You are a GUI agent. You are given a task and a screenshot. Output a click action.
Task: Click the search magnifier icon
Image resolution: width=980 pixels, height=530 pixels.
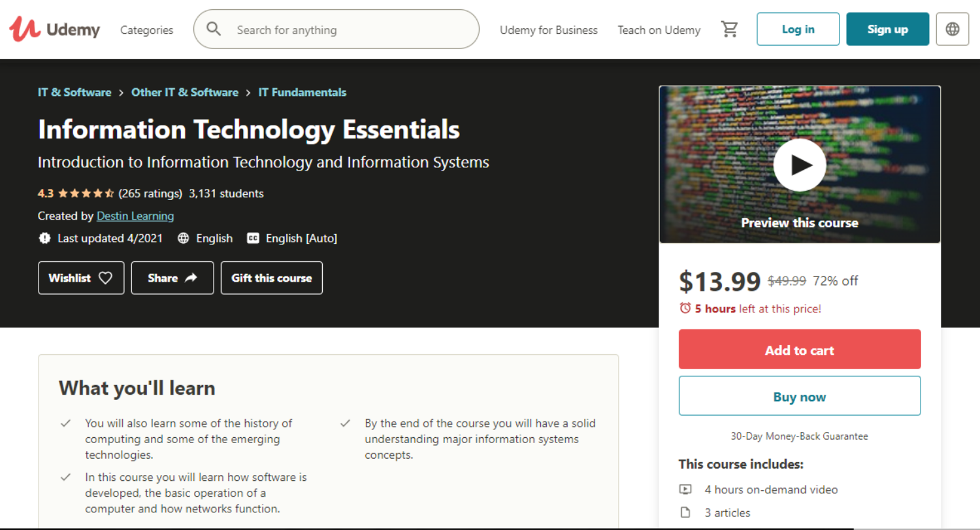(214, 29)
